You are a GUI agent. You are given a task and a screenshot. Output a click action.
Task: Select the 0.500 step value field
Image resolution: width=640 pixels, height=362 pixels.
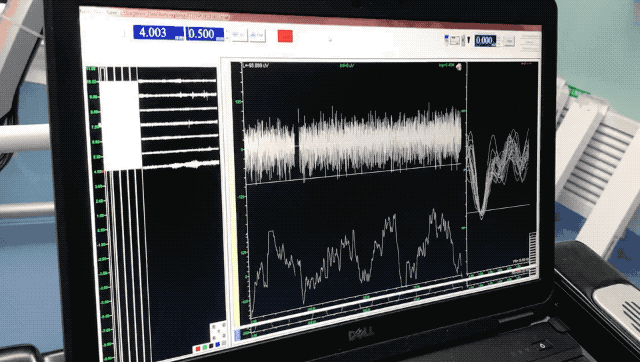tap(205, 34)
